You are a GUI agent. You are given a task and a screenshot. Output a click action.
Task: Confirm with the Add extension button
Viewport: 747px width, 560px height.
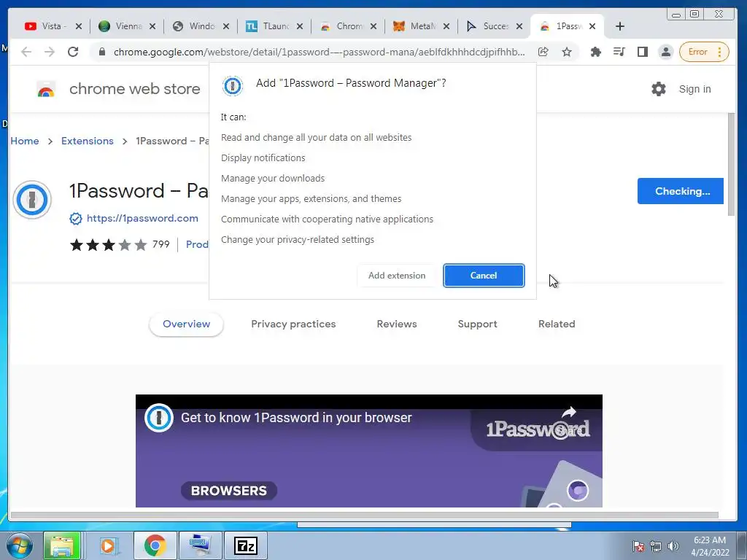pyautogui.click(x=396, y=275)
